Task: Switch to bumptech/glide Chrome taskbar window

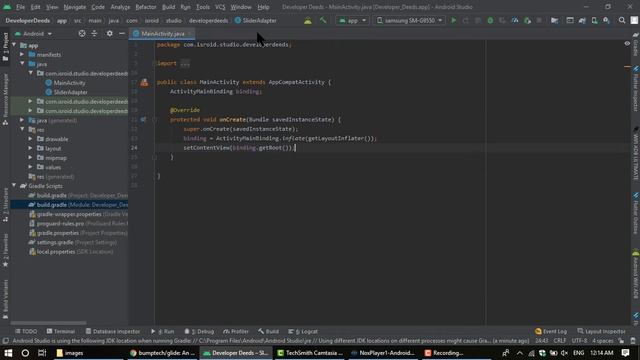Action: (x=162, y=353)
